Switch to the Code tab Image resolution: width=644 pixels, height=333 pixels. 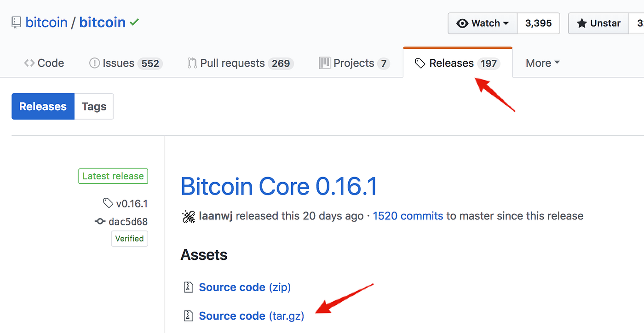click(44, 63)
